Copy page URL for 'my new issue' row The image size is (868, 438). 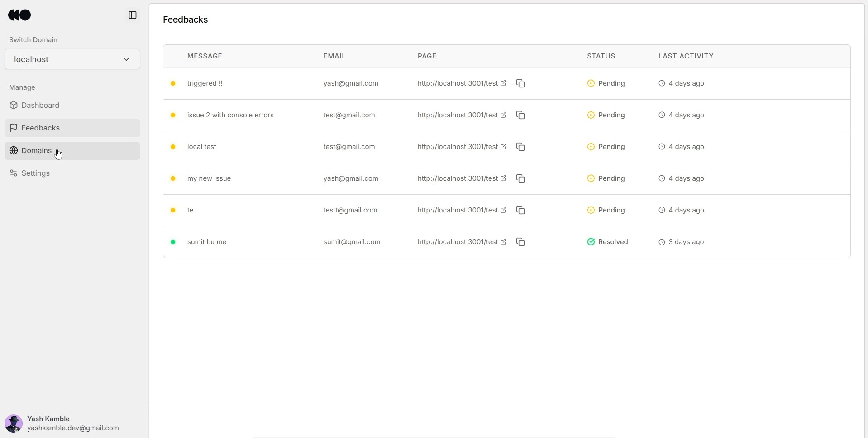(x=520, y=178)
